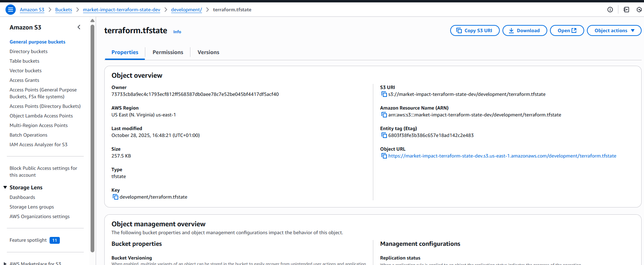Open Access Points (General Purpose Buckets)
Image resolution: width=644 pixels, height=265 pixels.
pos(43,93)
